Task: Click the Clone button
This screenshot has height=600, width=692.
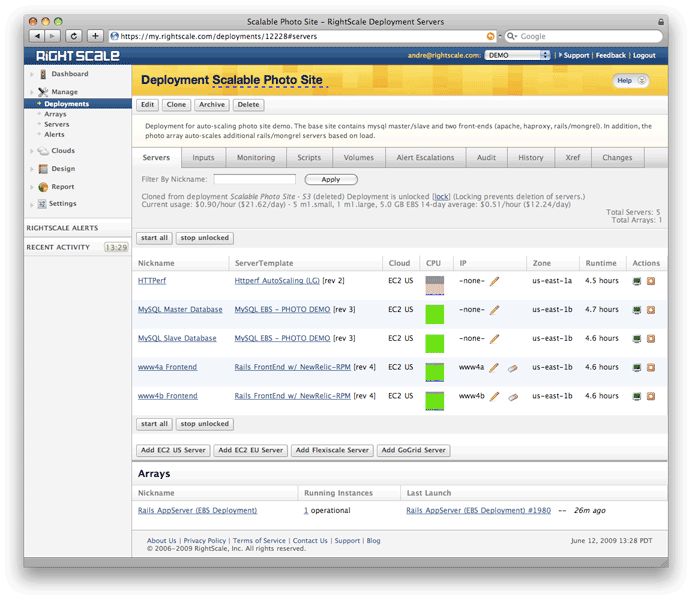Action: 177,105
